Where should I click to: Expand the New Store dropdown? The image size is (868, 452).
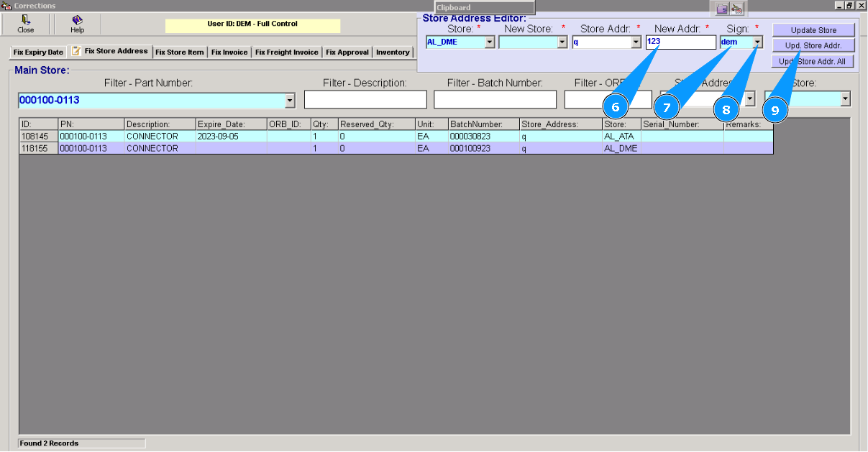pos(562,42)
